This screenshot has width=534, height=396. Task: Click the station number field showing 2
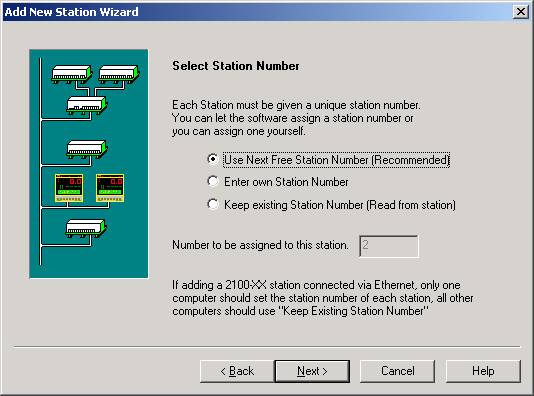[389, 246]
